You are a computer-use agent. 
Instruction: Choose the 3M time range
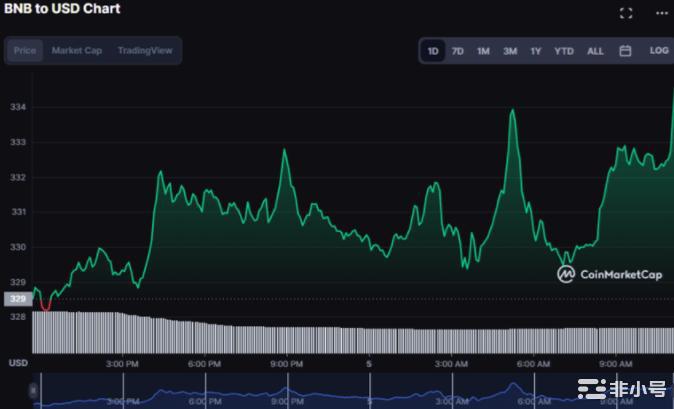509,51
